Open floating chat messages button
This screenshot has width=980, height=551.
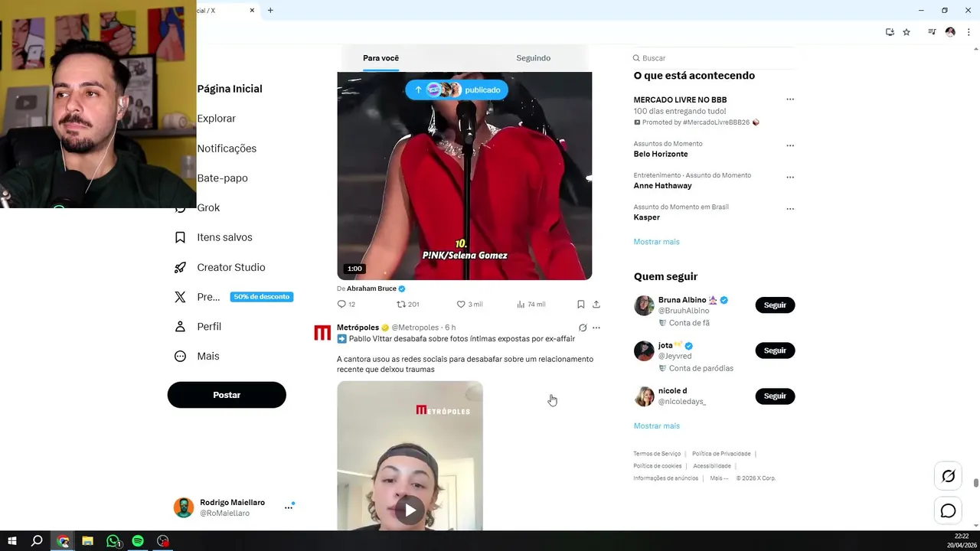(x=948, y=510)
